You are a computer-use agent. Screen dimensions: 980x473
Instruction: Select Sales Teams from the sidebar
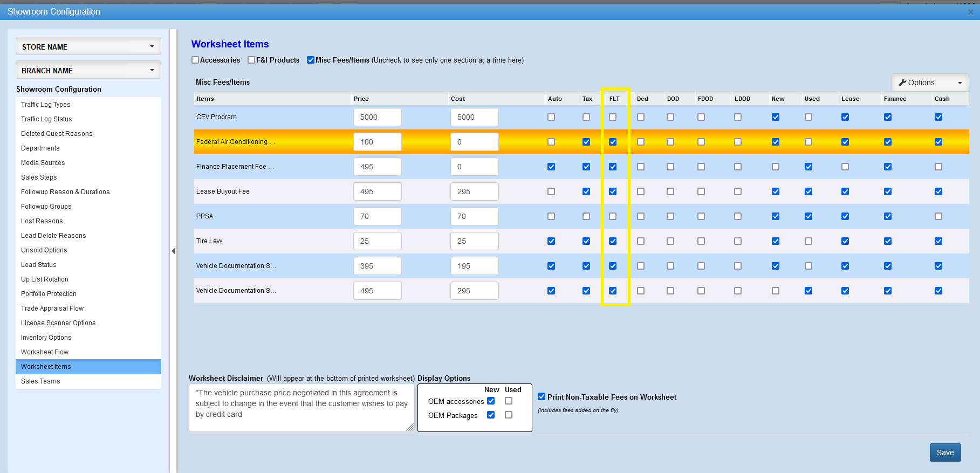pos(40,381)
